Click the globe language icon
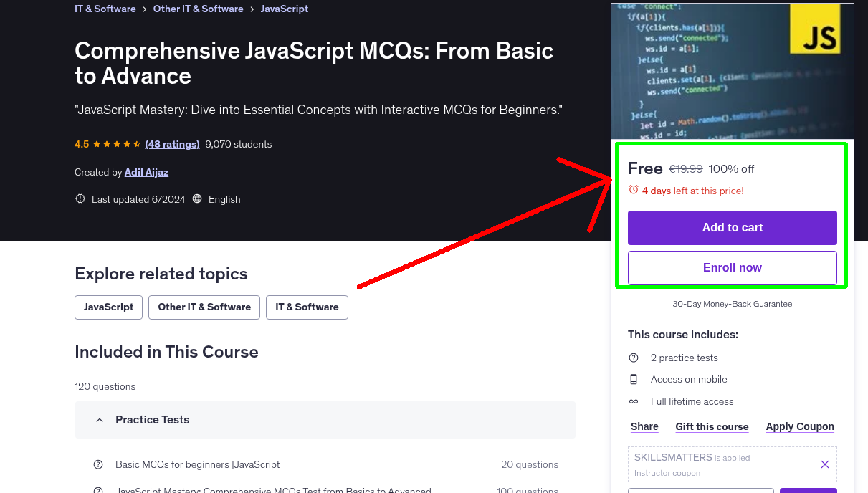Screen dimensions: 868x493 [x=197, y=199]
